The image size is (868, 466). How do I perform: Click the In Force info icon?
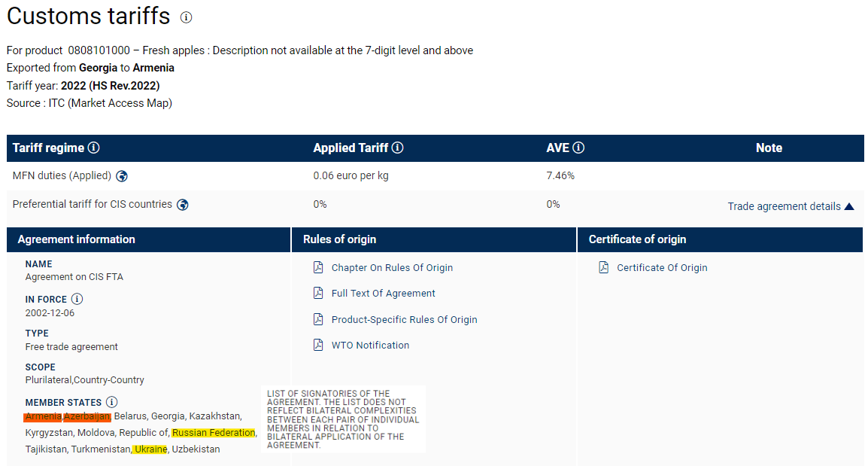[x=77, y=299]
